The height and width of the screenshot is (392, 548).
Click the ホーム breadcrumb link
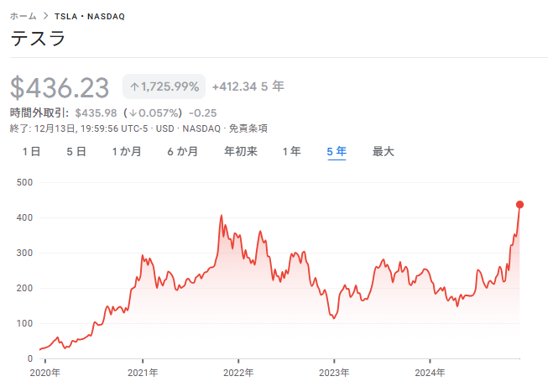click(x=23, y=17)
